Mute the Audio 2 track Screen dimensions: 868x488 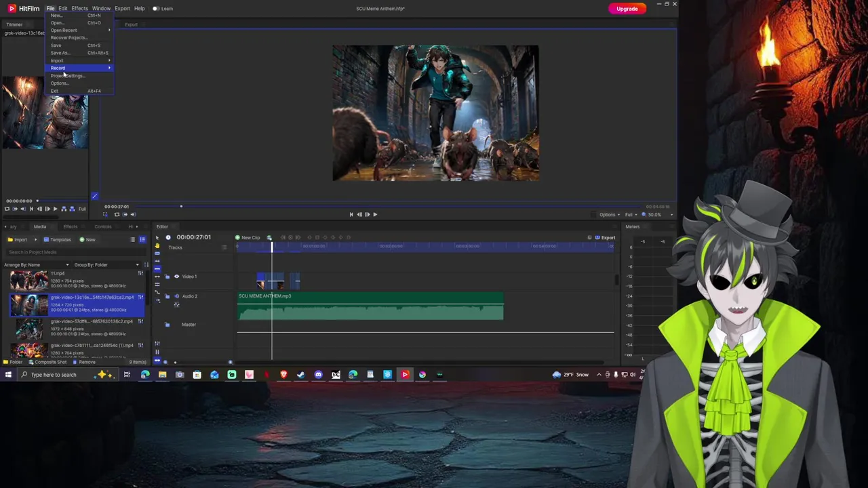[x=176, y=296]
